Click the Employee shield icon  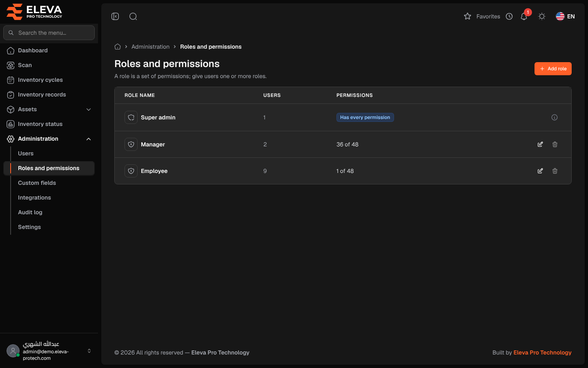click(131, 171)
